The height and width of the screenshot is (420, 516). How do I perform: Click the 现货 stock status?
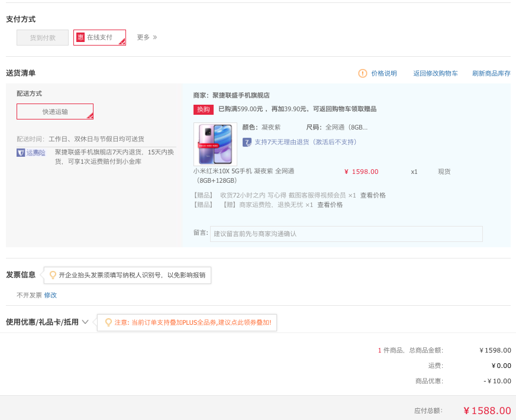444,172
